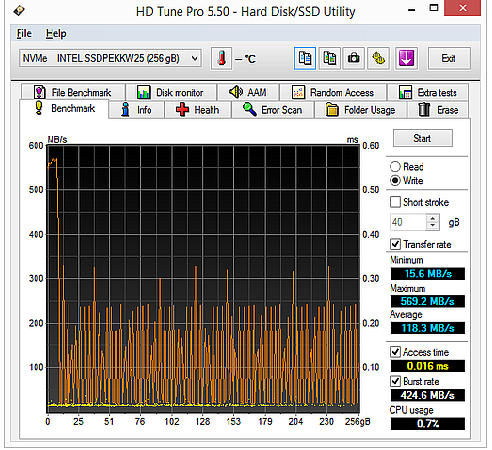The height and width of the screenshot is (450, 492).
Task: Copy results to clipboard as text
Action: point(305,59)
